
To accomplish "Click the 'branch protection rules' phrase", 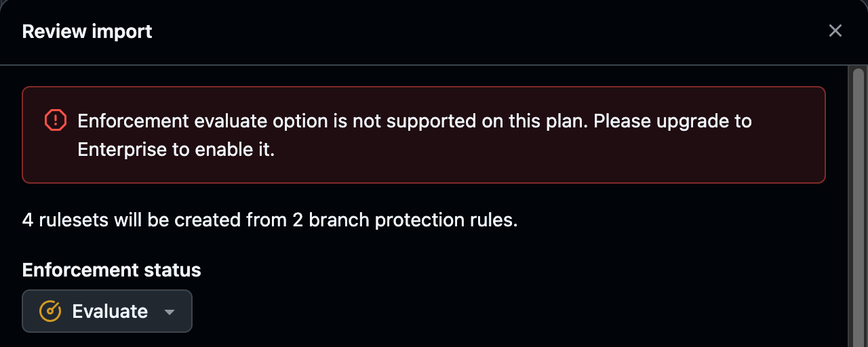I will tap(413, 220).
